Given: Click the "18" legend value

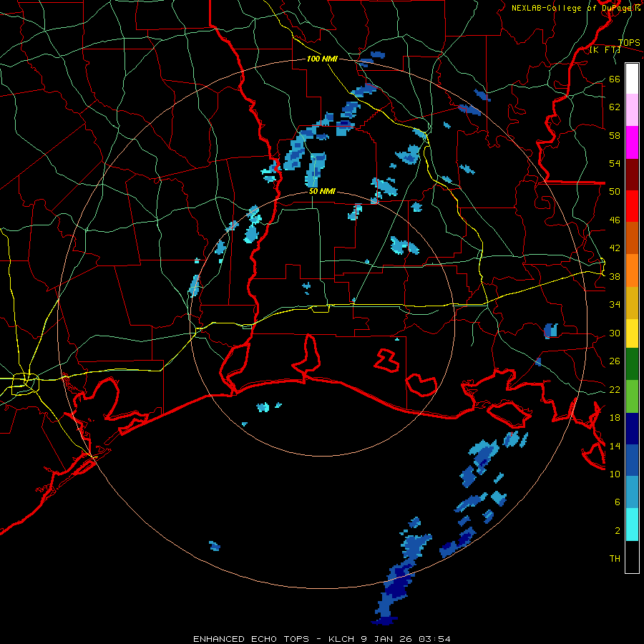Looking at the screenshot, I should [x=615, y=417].
